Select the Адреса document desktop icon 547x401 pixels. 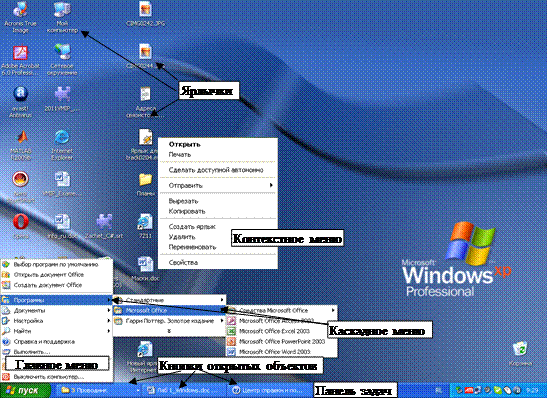coord(145,95)
